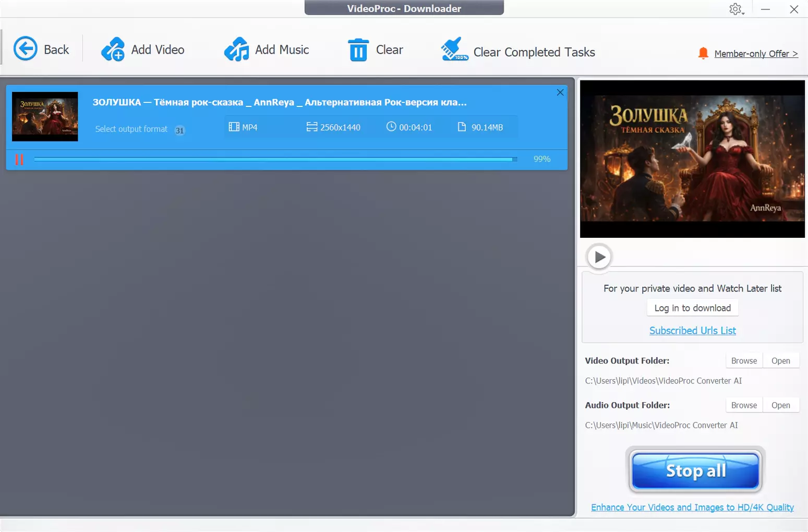Open settings via the gear icon
Viewport: 808px width, 532px height.
[x=735, y=9]
